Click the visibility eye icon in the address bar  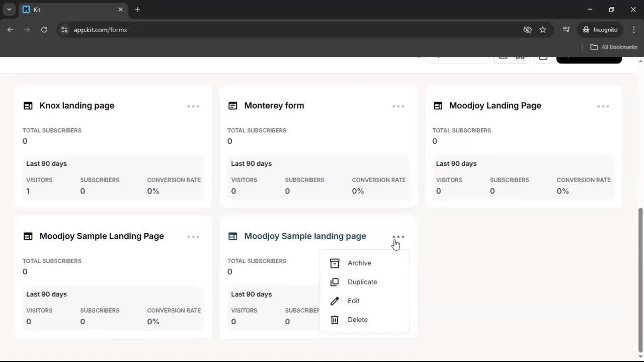point(527,30)
